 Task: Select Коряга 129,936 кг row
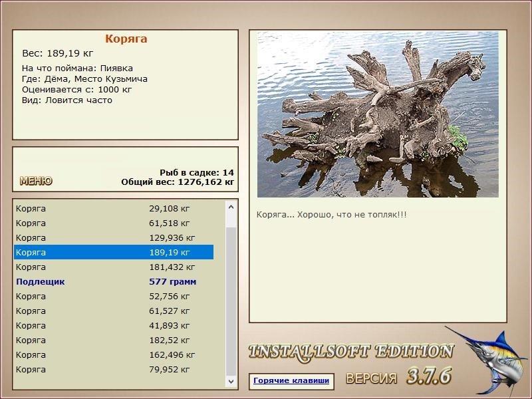[114, 237]
